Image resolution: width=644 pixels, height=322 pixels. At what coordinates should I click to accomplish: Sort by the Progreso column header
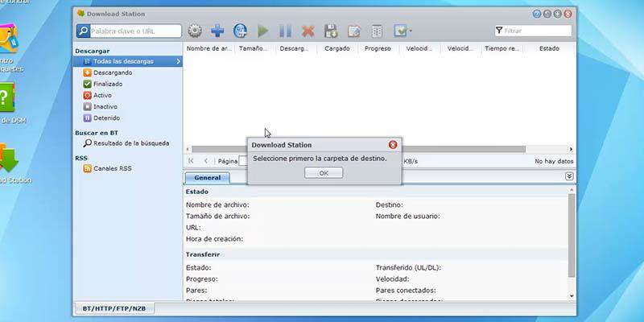(378, 48)
